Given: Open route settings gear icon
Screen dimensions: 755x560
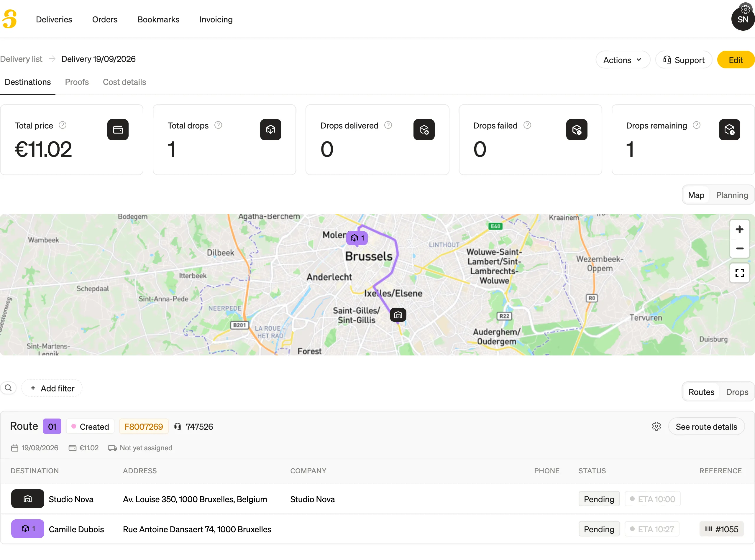Looking at the screenshot, I should click(656, 426).
